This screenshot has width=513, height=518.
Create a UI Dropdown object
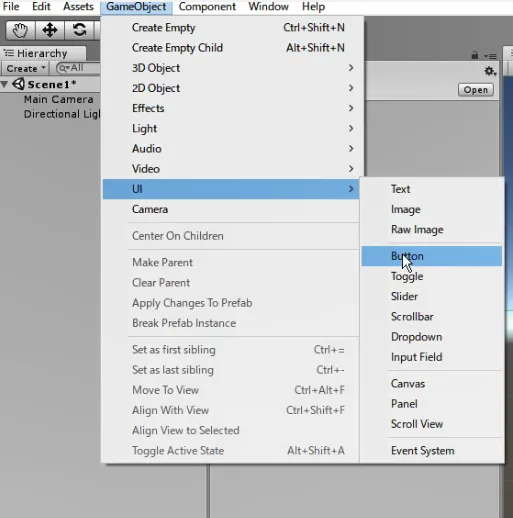coord(432,337)
